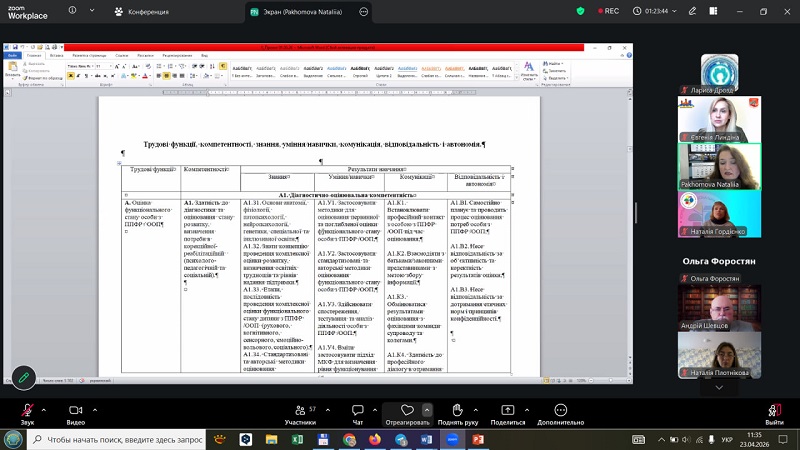This screenshot has width=800, height=450.
Task: Open the annotation pencil tool
Action: pos(23,377)
